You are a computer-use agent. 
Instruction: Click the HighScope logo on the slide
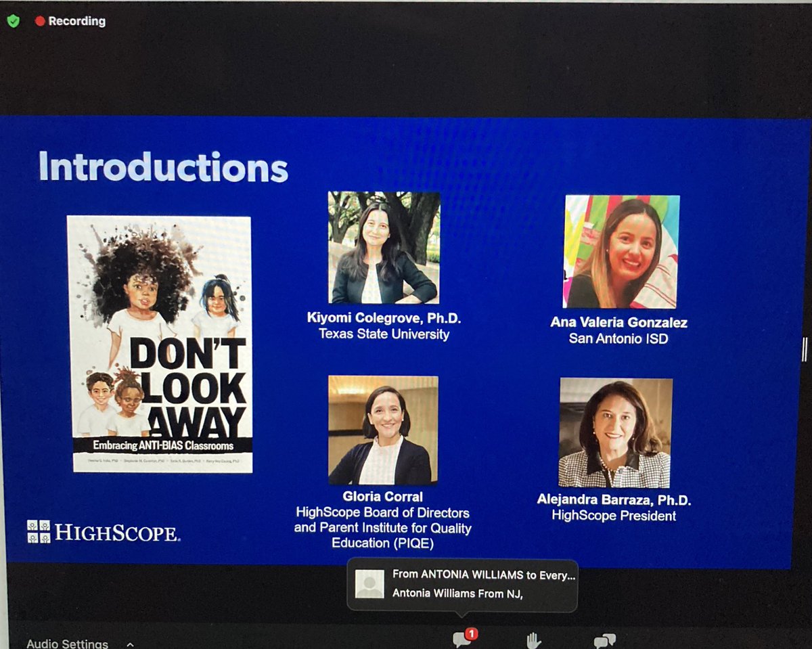tap(104, 531)
